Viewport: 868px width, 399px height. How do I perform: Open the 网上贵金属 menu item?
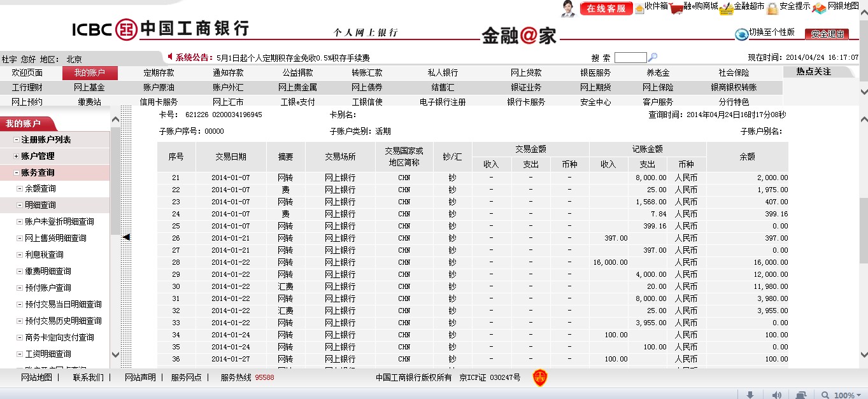pyautogui.click(x=297, y=88)
